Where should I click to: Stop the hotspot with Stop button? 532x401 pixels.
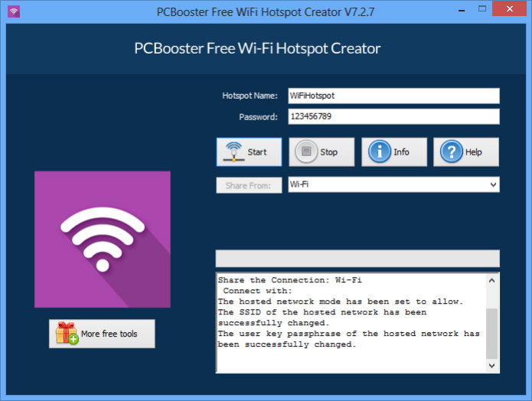click(321, 152)
